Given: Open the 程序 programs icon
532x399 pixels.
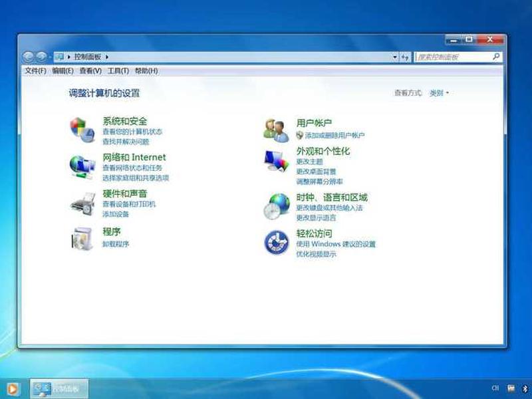Looking at the screenshot, I should point(82,239).
